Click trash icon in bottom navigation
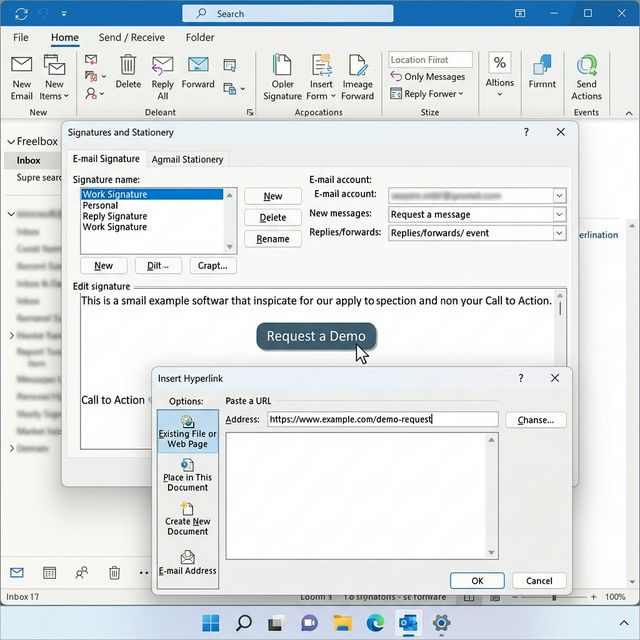Screen dimensions: 640x640 (114, 573)
